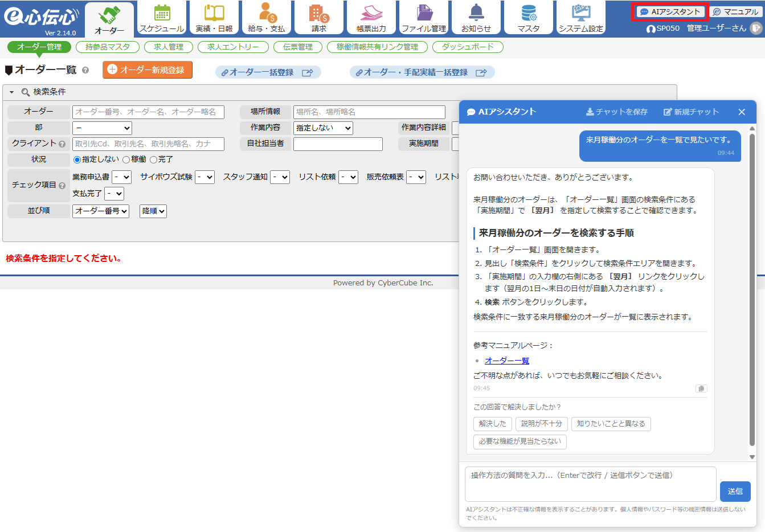The image size is (765, 532).
Task: Open the 降順 sort direction dropdown
Action: tap(153, 211)
